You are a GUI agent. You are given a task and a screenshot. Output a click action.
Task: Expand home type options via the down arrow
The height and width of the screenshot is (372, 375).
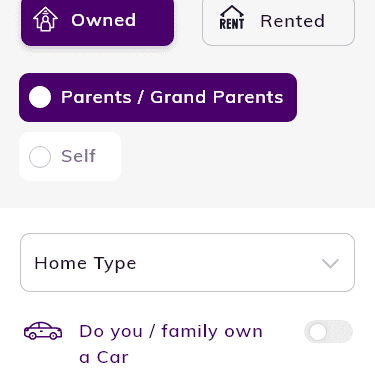pyautogui.click(x=330, y=263)
